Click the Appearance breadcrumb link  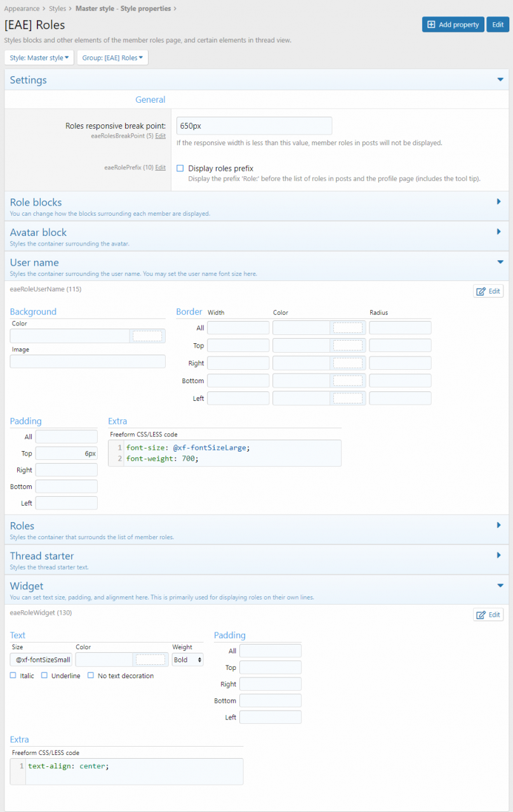pos(22,8)
